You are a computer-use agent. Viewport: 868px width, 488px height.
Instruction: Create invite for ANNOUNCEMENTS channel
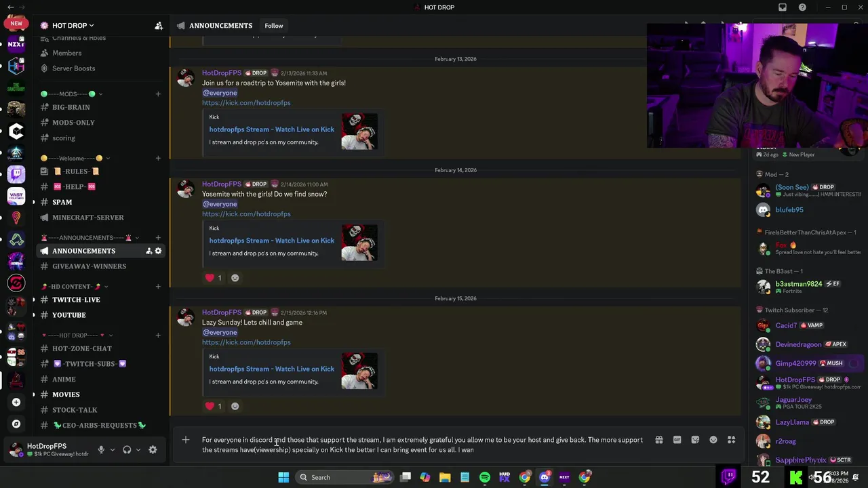(149, 251)
